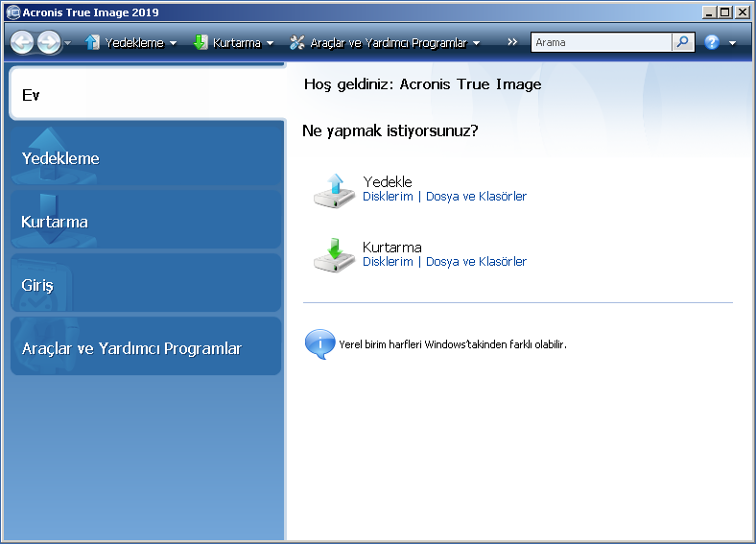Close the Acronis True Image window
The height and width of the screenshot is (544, 756).
tap(743, 12)
